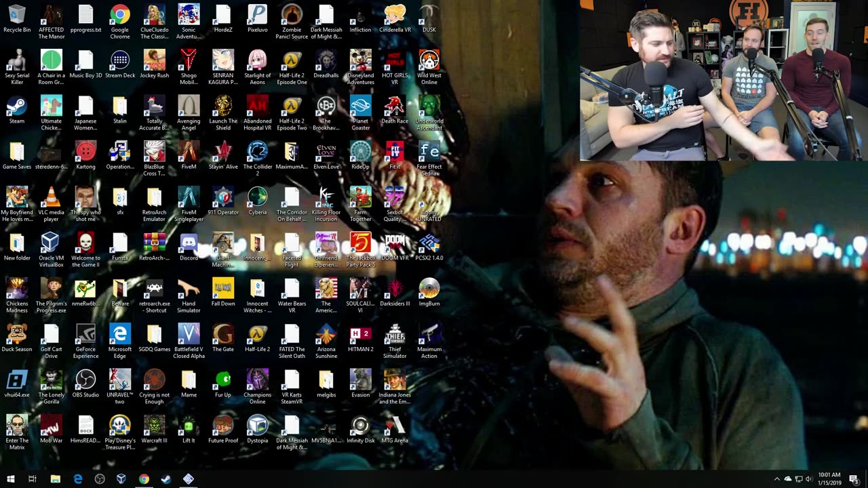This screenshot has width=868, height=488.
Task: Open the volume control in tray
Action: tap(809, 479)
